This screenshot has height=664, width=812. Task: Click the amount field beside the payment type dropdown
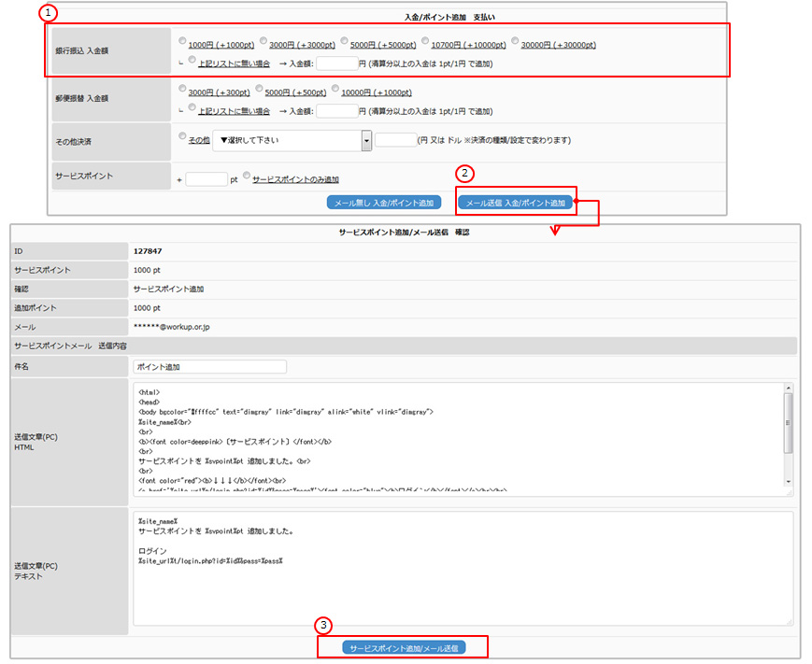coord(395,140)
